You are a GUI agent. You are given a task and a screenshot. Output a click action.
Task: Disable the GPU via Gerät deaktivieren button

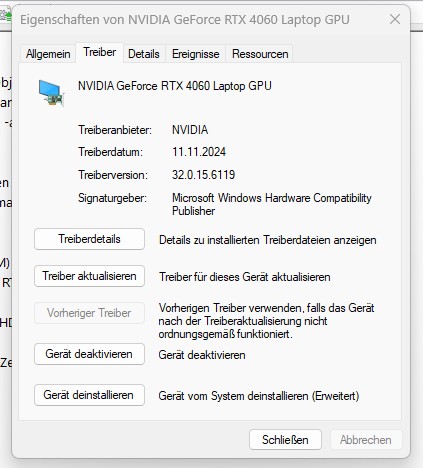[x=89, y=354]
